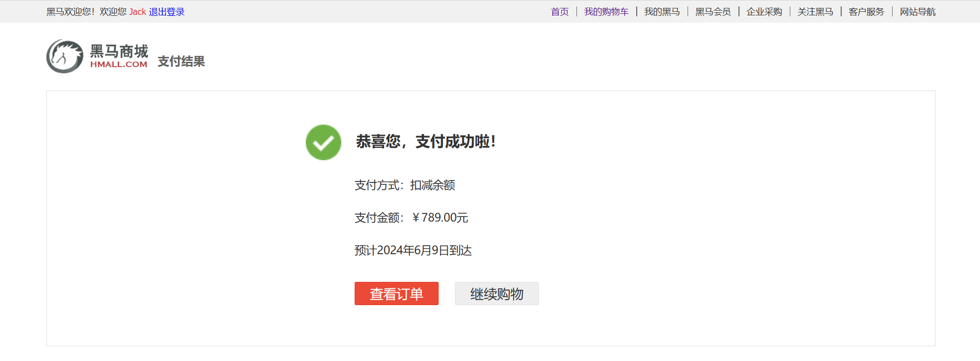Click the 支付方式：扣减余额 text
The width and height of the screenshot is (980, 361).
pyautogui.click(x=405, y=185)
